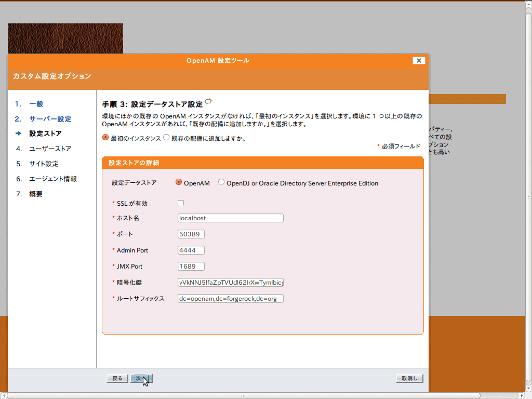
Task: Go to step 1 一般 link
Action: click(36, 104)
